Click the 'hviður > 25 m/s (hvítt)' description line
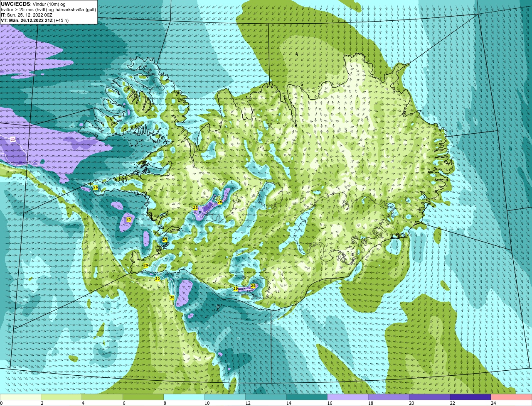This screenshot has width=532, height=406. click(25, 10)
